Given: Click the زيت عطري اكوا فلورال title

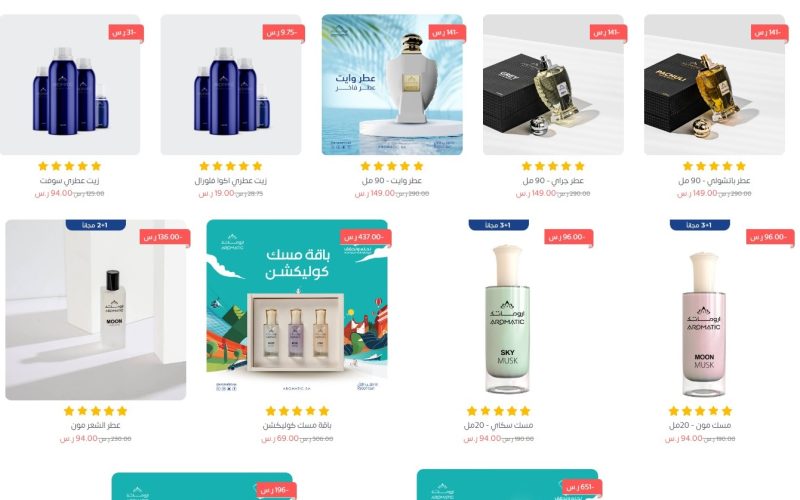Looking at the screenshot, I should pos(231,181).
